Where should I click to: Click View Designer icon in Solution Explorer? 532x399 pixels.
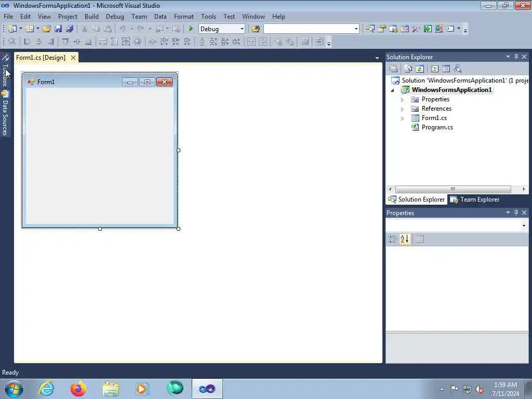pyautogui.click(x=446, y=69)
